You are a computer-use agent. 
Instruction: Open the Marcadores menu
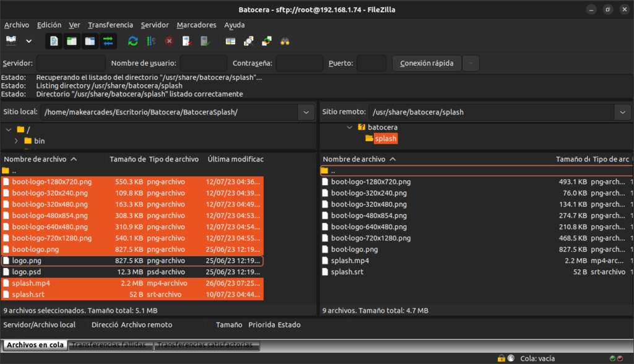[196, 25]
